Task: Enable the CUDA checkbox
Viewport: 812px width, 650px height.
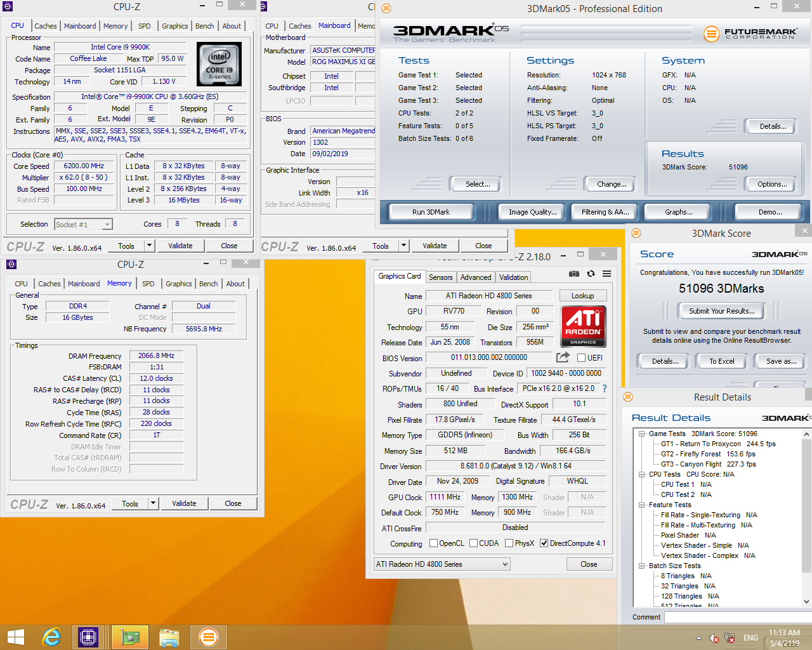Action: pos(473,543)
